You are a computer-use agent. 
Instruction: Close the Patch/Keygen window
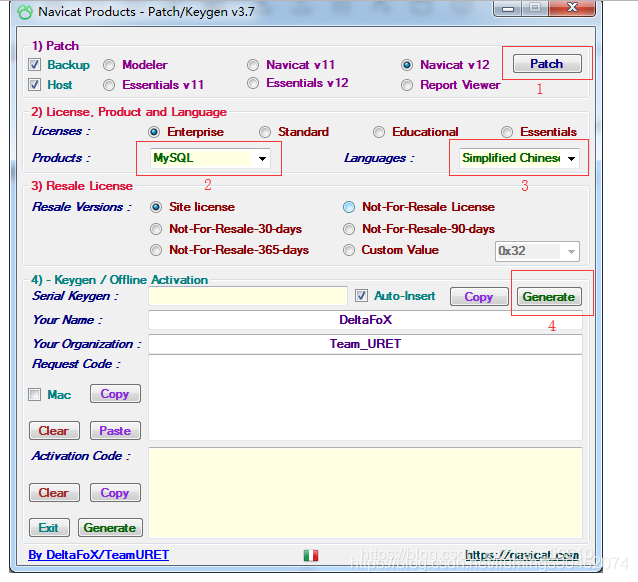572,8
